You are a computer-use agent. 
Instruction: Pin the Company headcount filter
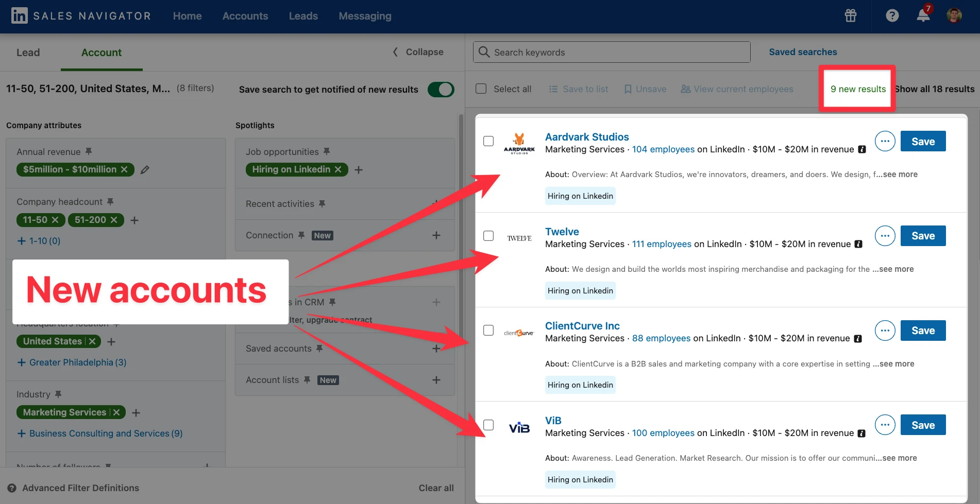110,201
